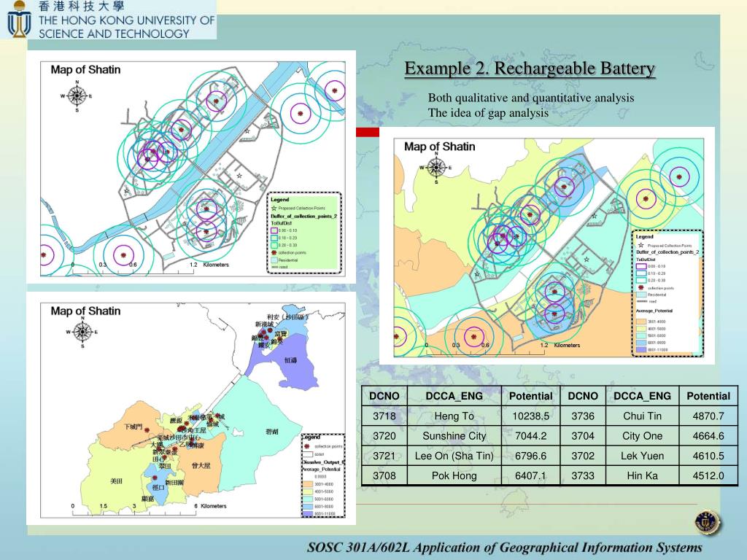Click table cell '3721'

384,456
